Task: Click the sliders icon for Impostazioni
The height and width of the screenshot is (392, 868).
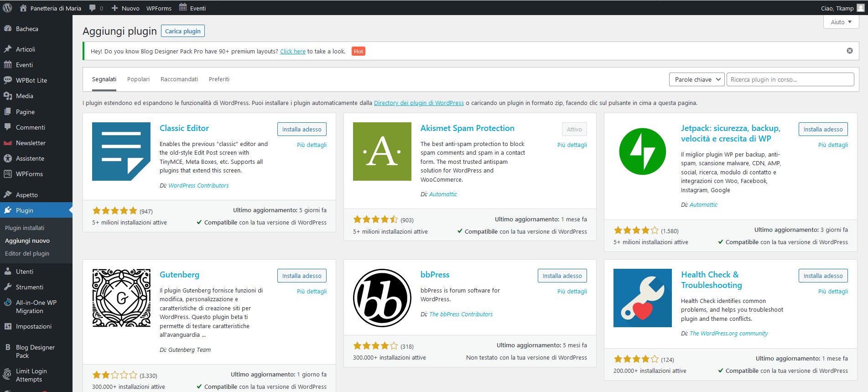Action: [8, 326]
